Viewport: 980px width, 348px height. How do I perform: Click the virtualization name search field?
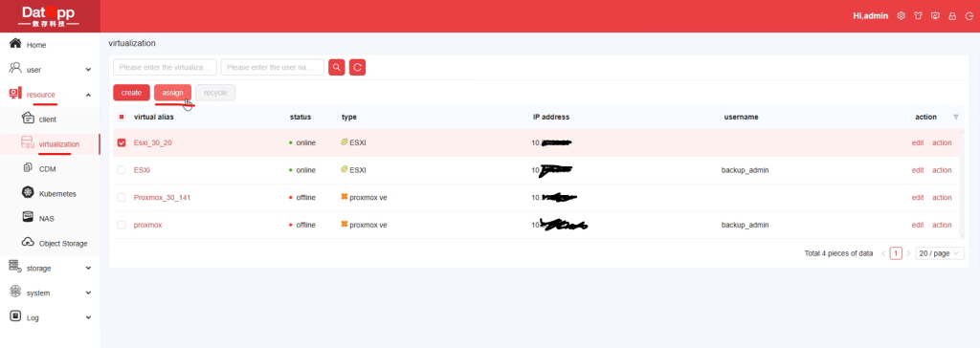pyautogui.click(x=165, y=68)
